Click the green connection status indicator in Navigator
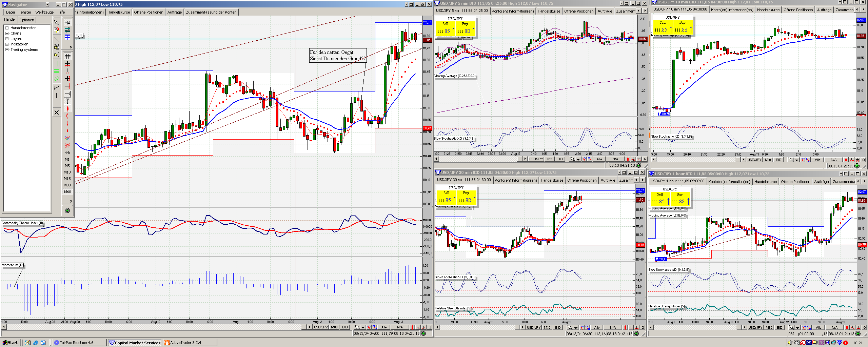The height and width of the screenshot is (347, 868). click(67, 211)
